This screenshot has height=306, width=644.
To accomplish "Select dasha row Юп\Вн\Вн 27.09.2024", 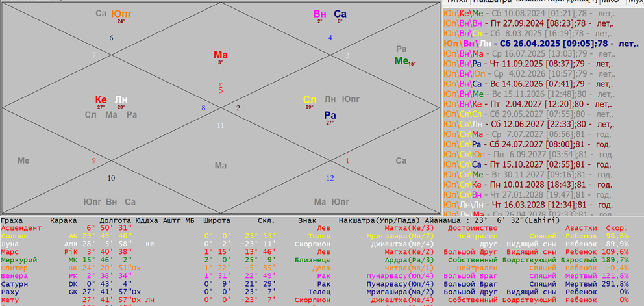I will click(x=528, y=23).
